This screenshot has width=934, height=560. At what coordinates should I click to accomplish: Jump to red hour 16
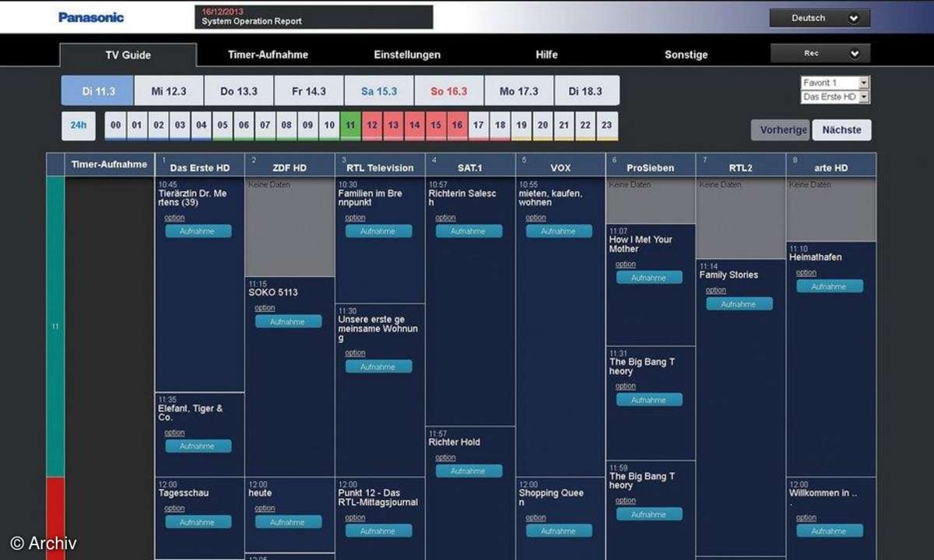tap(457, 125)
